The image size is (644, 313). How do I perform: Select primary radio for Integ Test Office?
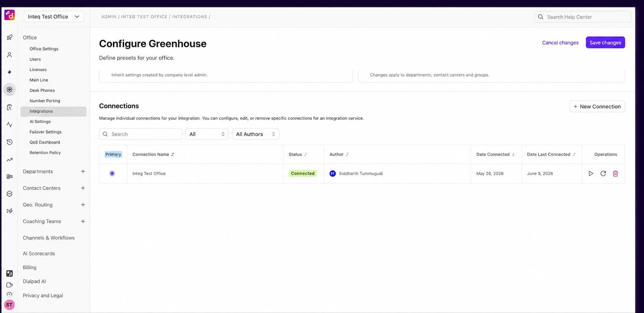[112, 173]
